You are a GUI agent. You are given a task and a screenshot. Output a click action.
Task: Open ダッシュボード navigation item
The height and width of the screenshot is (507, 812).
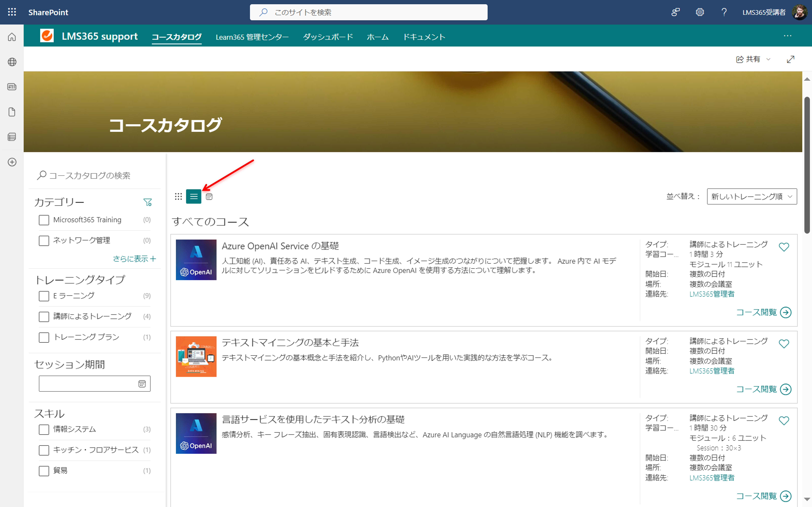(328, 37)
